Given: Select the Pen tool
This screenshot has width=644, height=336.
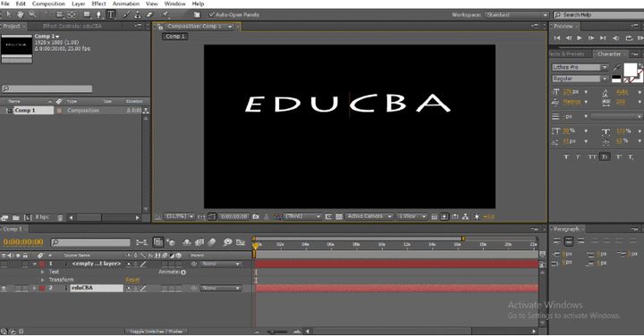Looking at the screenshot, I should click(98, 15).
